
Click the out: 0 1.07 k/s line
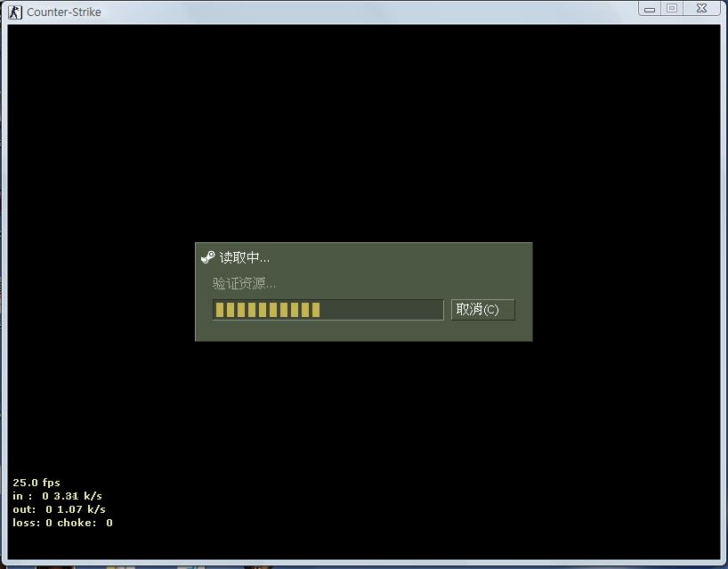[x=59, y=509]
